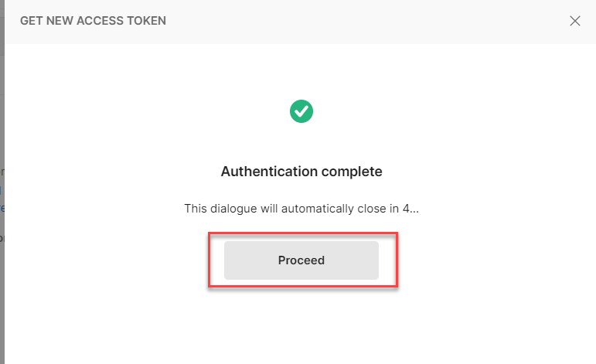Click the green success checkmark icon
Image resolution: width=596 pixels, height=364 pixels.
[301, 111]
